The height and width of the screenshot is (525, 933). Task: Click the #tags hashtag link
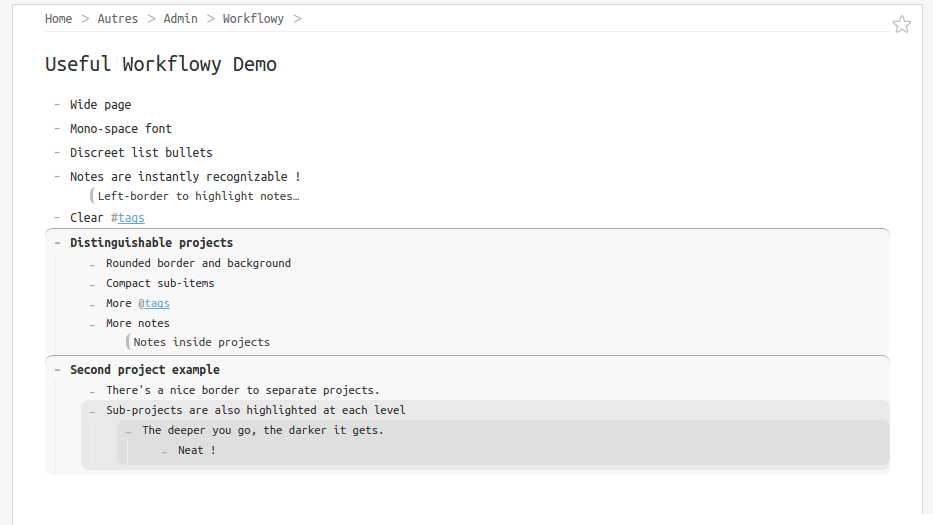pos(128,218)
